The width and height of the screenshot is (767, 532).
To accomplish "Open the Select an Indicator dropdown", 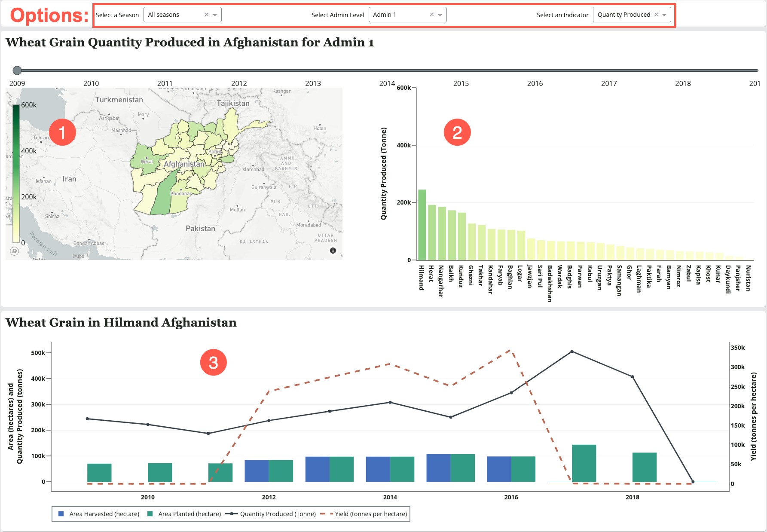I will click(x=665, y=14).
